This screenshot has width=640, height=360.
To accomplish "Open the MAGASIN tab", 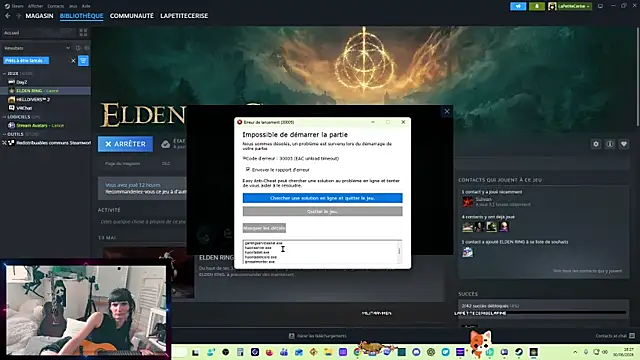I will (39, 16).
